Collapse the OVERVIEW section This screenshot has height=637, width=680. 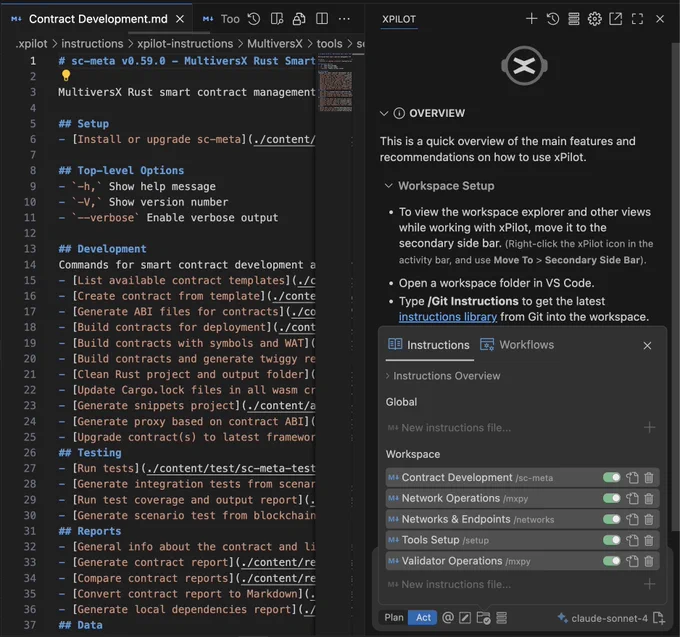click(384, 113)
